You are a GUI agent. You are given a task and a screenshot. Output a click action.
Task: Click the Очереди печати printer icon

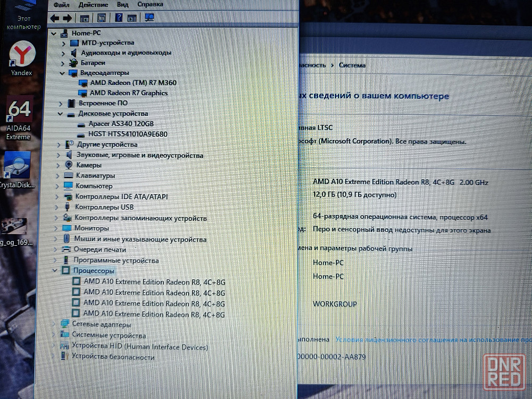66,250
